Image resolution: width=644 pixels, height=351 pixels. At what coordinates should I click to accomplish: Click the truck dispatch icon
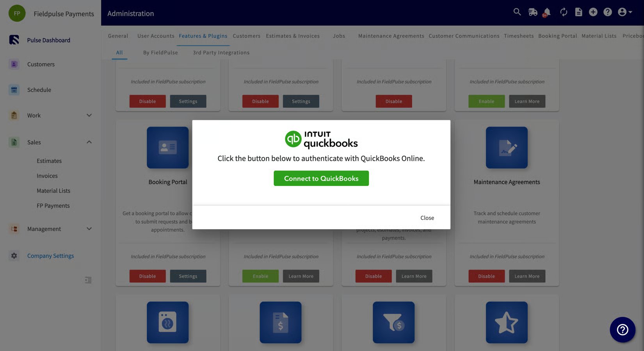click(533, 12)
